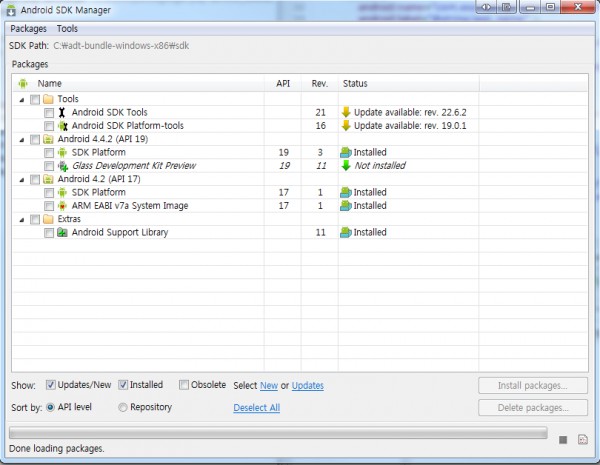This screenshot has width=600, height=465.
Task: Click the installed icon for ARM EABI System Image
Action: pyautogui.click(x=346, y=206)
